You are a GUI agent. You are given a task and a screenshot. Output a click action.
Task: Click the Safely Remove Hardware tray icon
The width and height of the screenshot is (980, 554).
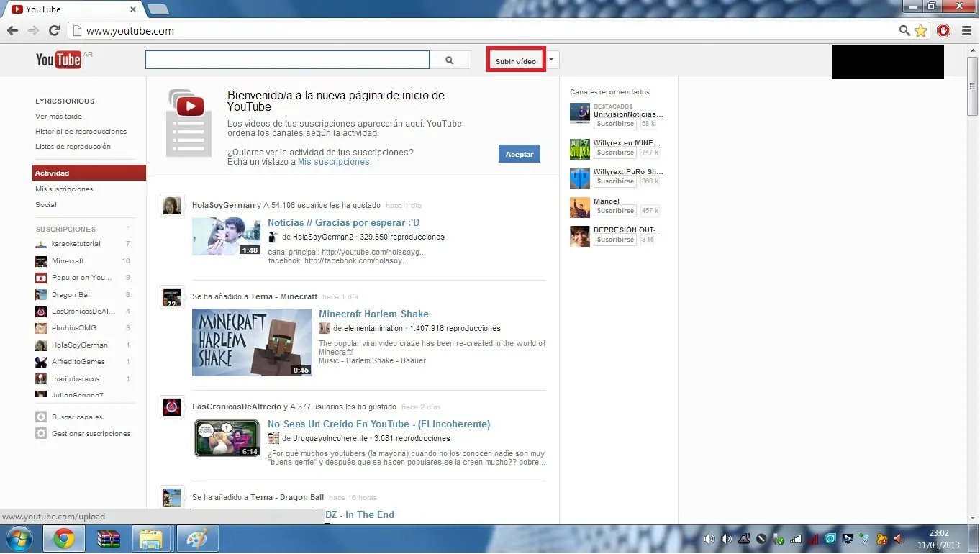[x=779, y=539]
